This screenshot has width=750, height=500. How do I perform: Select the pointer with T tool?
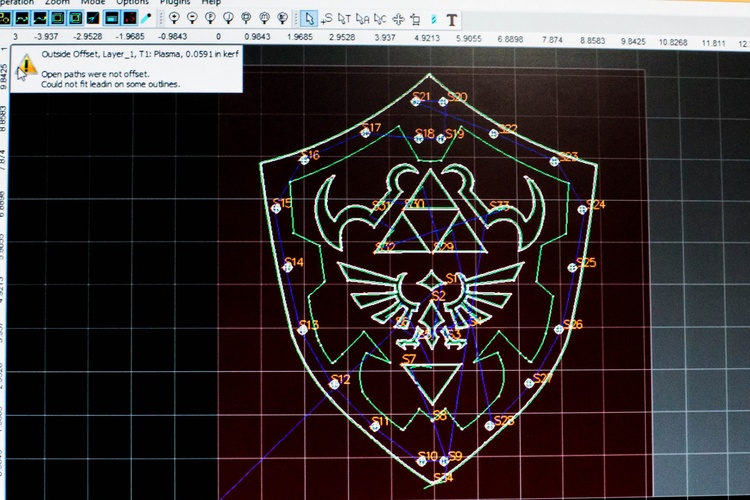coord(344,19)
